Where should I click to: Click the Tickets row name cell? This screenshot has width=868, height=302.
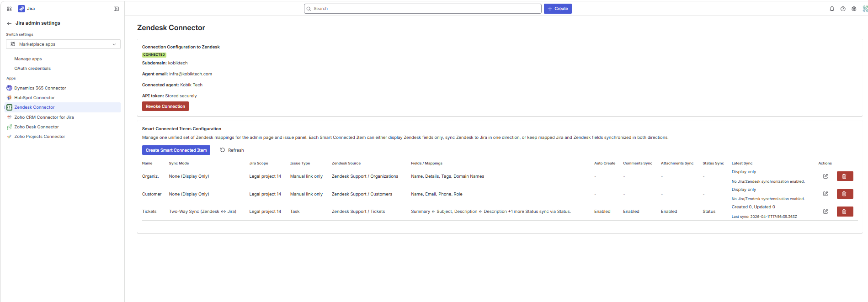pyautogui.click(x=149, y=212)
